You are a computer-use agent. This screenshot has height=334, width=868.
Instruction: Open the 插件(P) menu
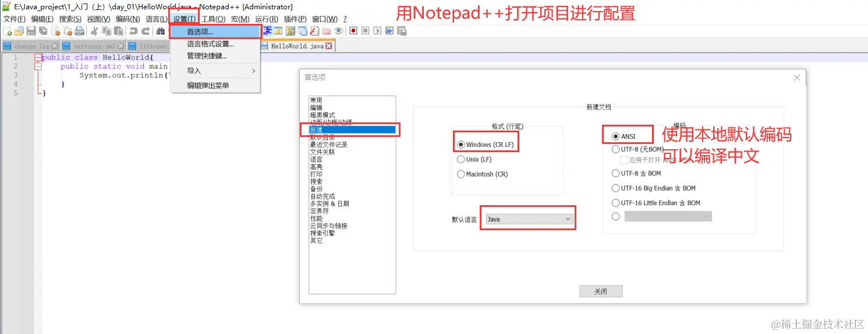click(x=295, y=19)
